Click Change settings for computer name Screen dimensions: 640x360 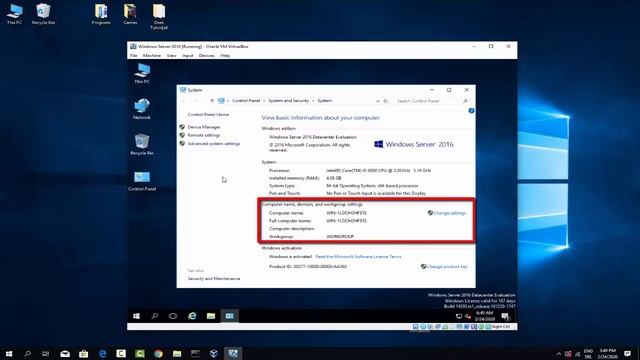pyautogui.click(x=449, y=213)
